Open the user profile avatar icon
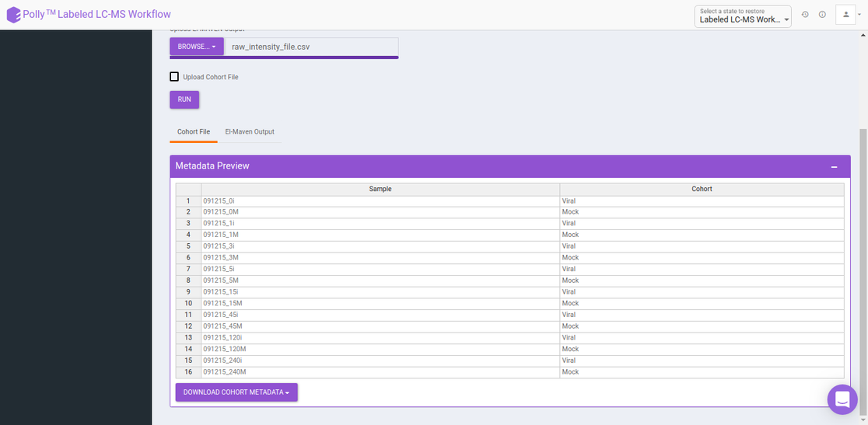Image resolution: width=868 pixels, height=425 pixels. 846,15
